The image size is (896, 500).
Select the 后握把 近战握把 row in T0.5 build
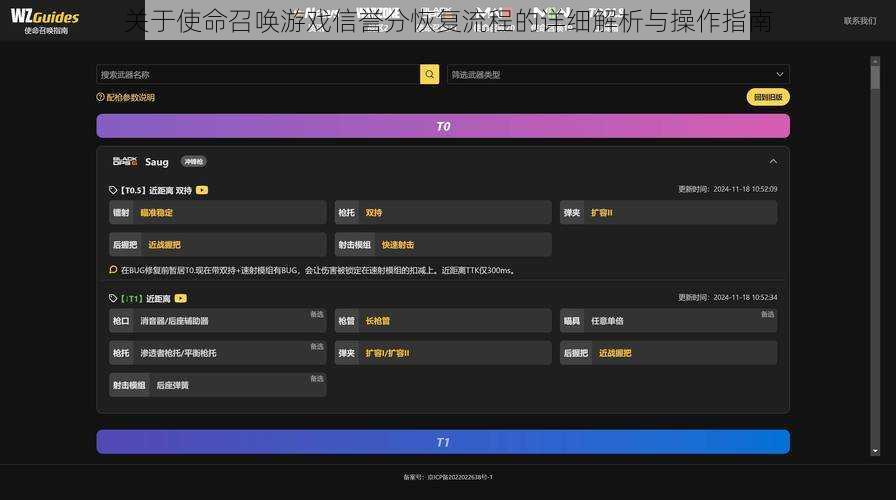[x=218, y=245]
